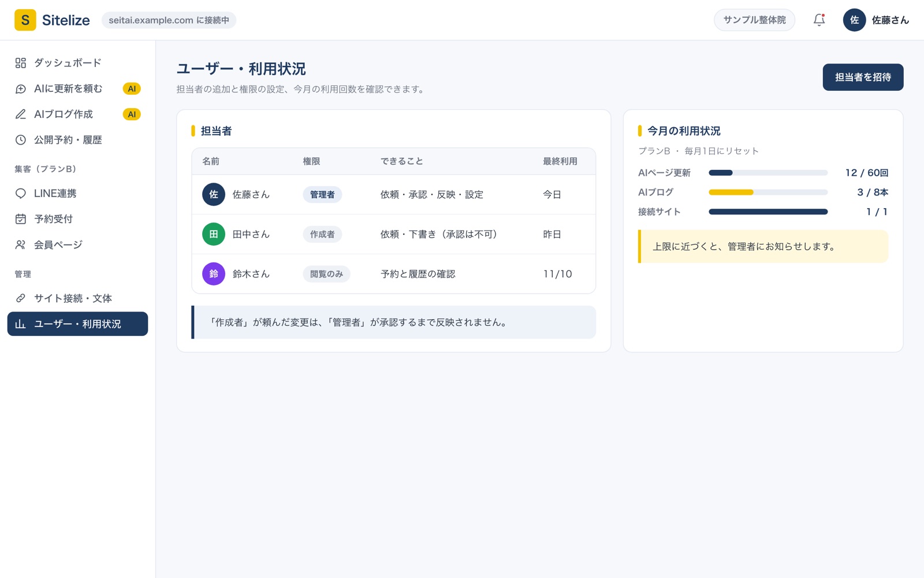924x578 pixels.
Task: Click the 佐 avatar in the header
Action: click(854, 20)
